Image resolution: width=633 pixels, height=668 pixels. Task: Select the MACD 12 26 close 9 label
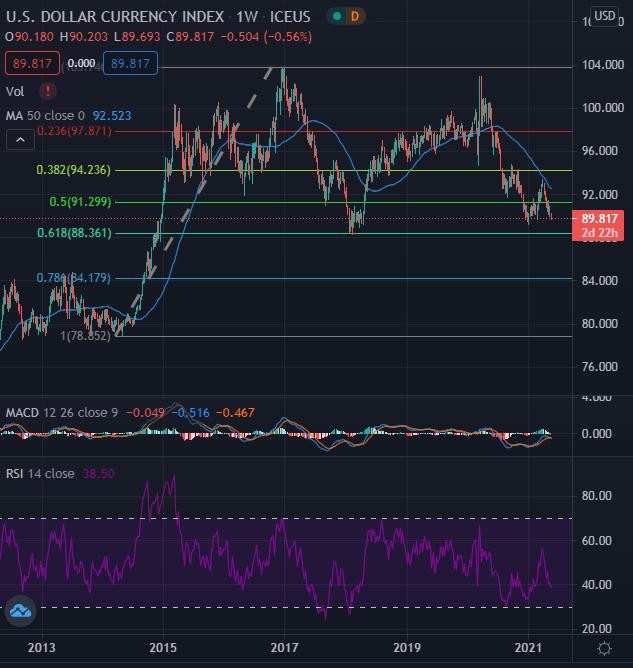coord(62,412)
